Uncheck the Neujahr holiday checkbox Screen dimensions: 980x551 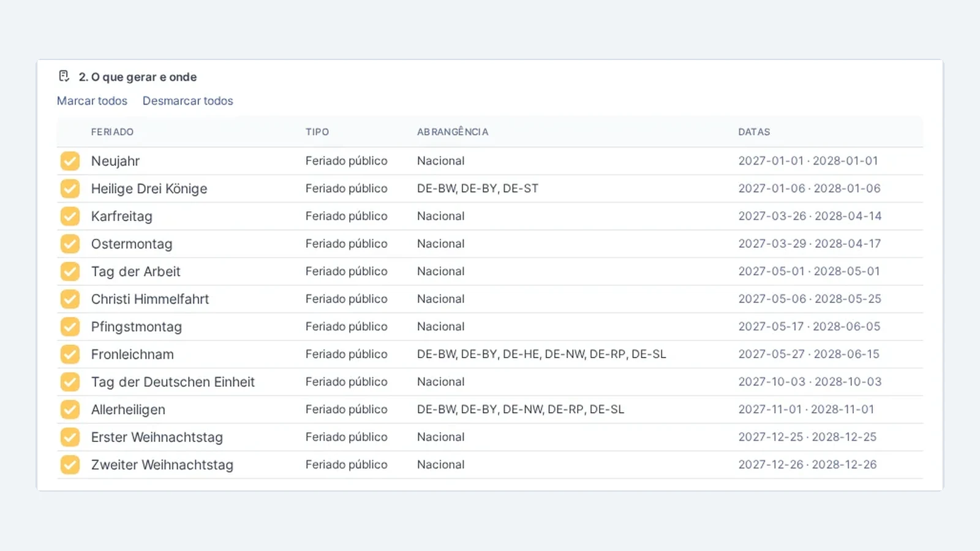click(x=70, y=161)
